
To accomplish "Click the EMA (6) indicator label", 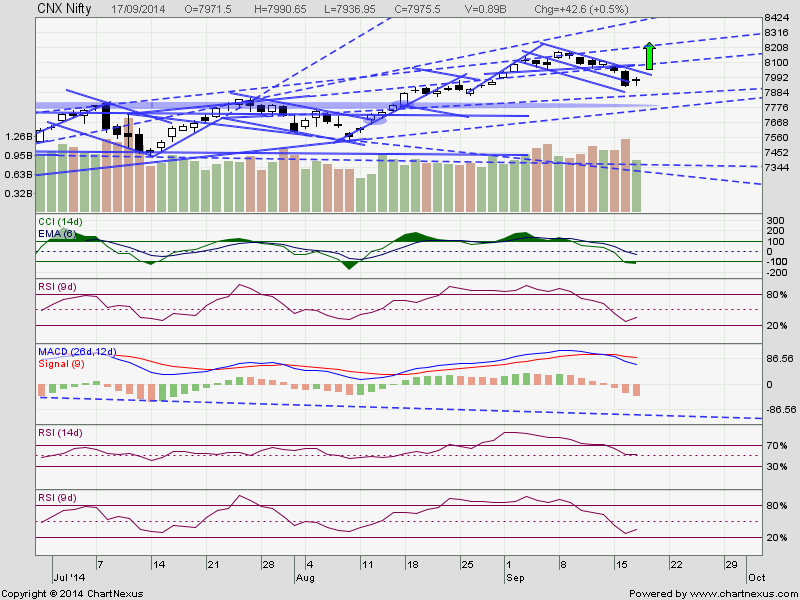I will tap(57, 234).
